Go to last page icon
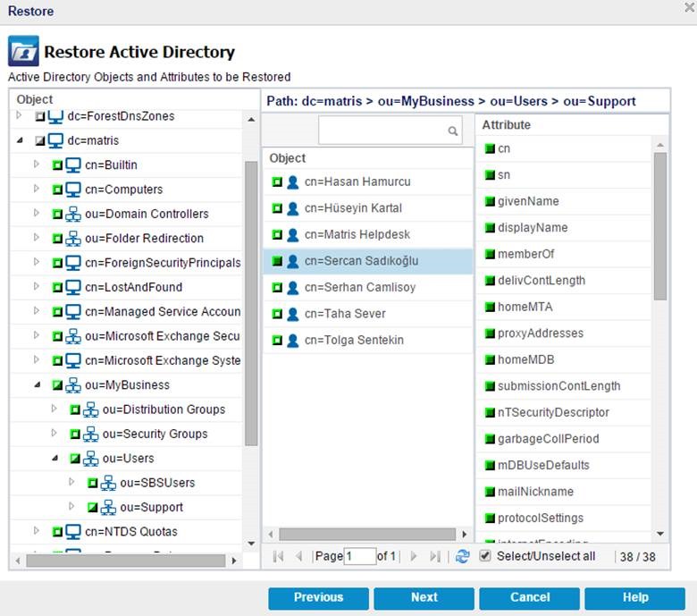The width and height of the screenshot is (697, 616). point(435,556)
